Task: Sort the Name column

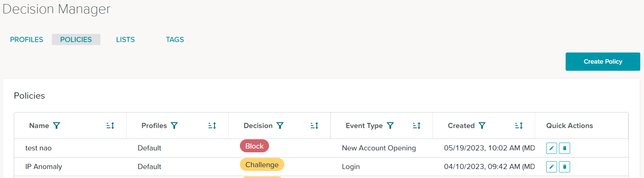Action: point(110,125)
